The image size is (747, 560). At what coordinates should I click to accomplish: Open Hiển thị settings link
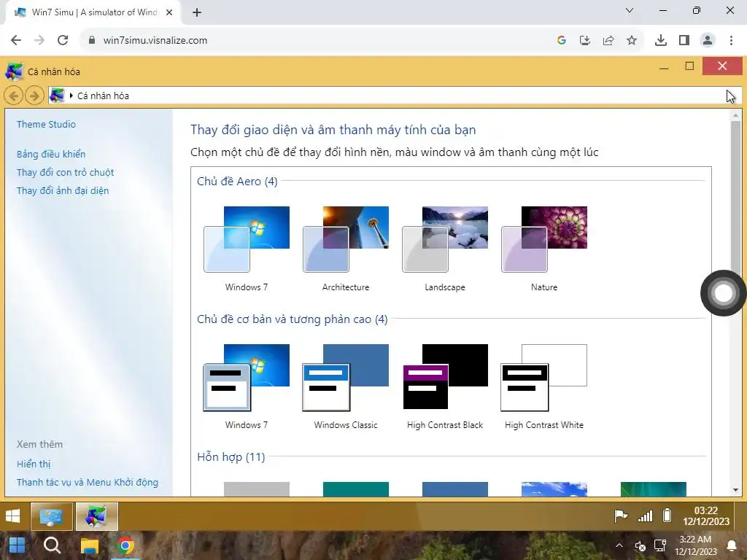34,464
